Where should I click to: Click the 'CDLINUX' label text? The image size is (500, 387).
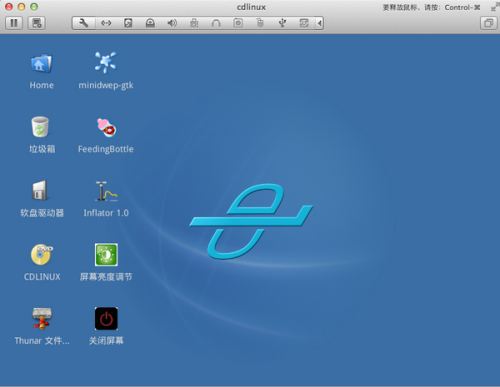[x=42, y=277]
